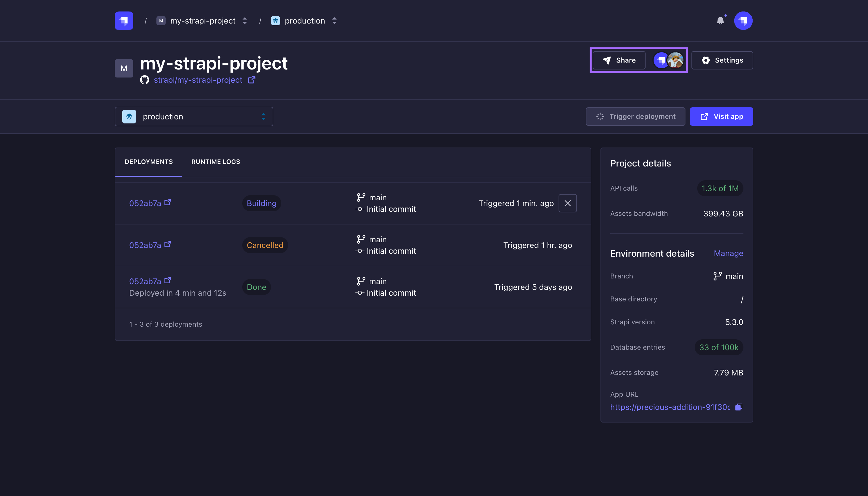The width and height of the screenshot is (868, 496).
Task: Click the Share button
Action: tap(619, 60)
